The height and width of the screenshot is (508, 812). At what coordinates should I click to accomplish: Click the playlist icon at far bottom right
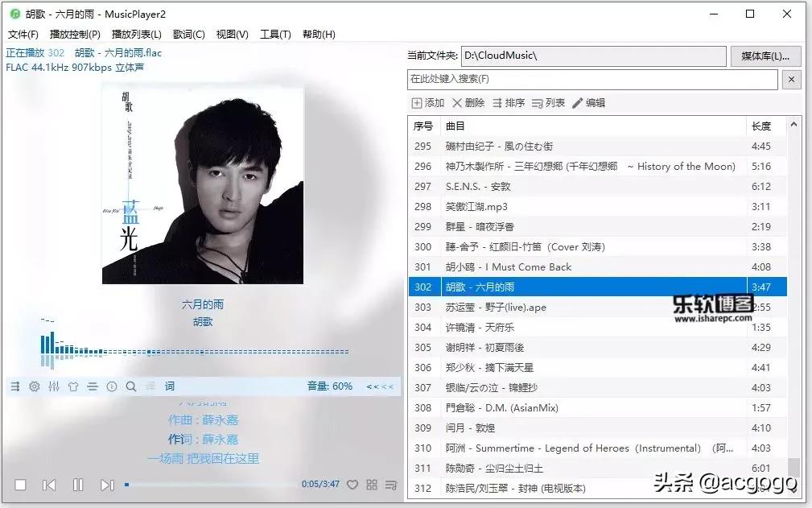(x=391, y=485)
